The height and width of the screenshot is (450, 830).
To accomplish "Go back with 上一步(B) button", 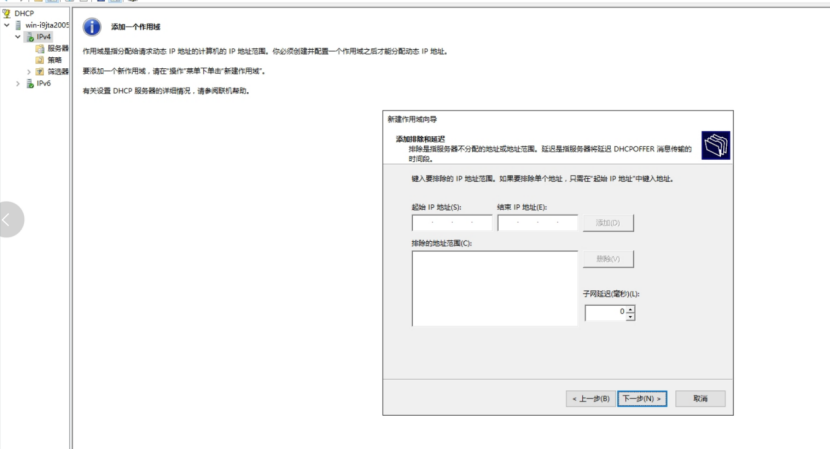I will point(591,399).
